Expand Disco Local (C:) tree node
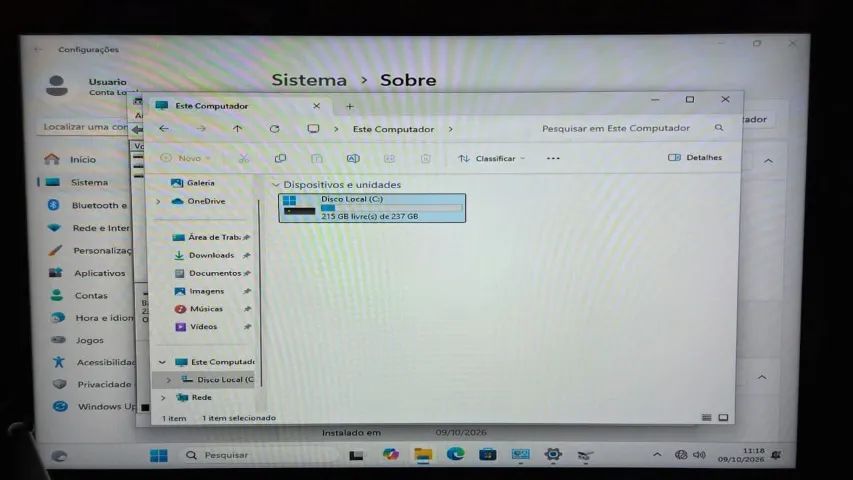Screen dimensions: 853x480 pyautogui.click(x=168, y=379)
